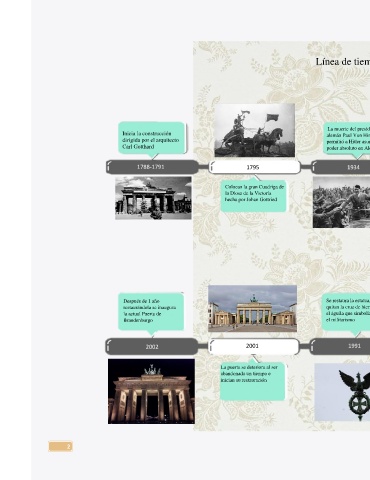
Task: Select the 1795 timeline marker
Action: pos(255,167)
